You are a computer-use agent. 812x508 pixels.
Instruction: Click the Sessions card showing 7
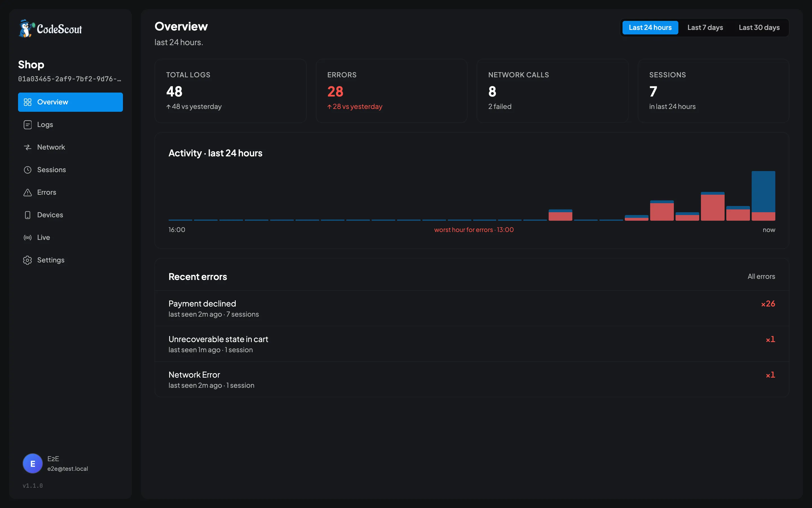(x=713, y=91)
